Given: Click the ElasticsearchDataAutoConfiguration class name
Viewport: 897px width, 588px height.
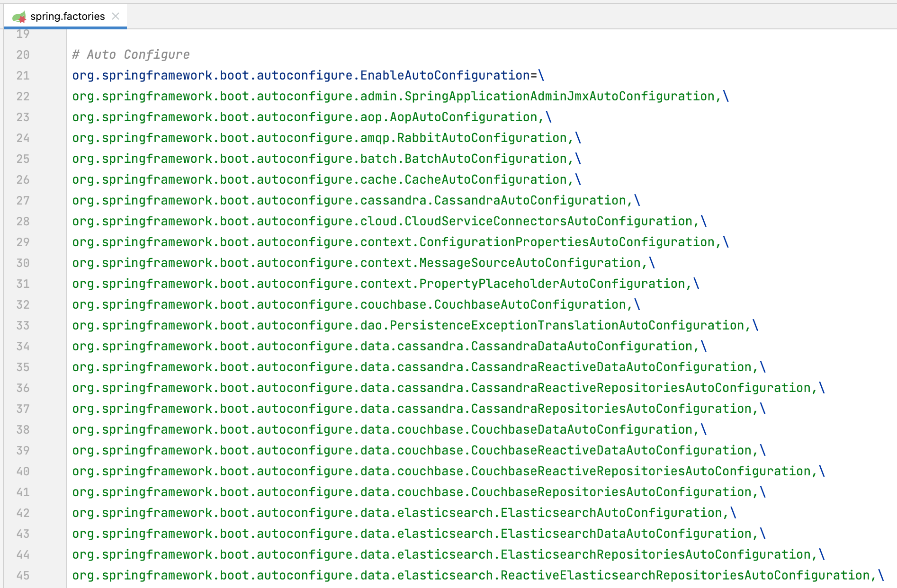Looking at the screenshot, I should (x=626, y=534).
